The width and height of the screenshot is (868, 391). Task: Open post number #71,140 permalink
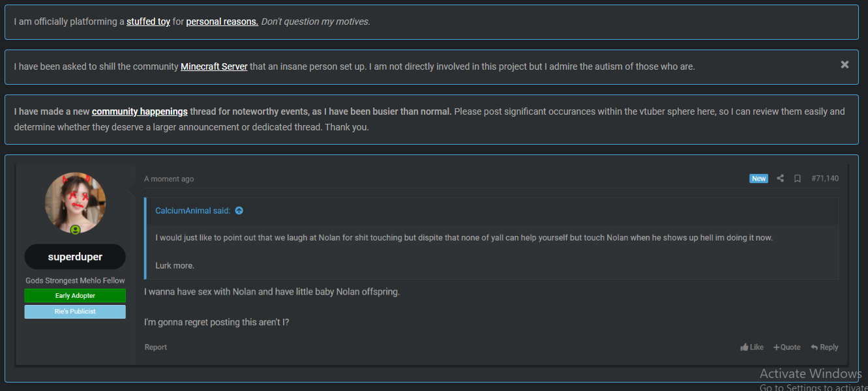(x=825, y=179)
